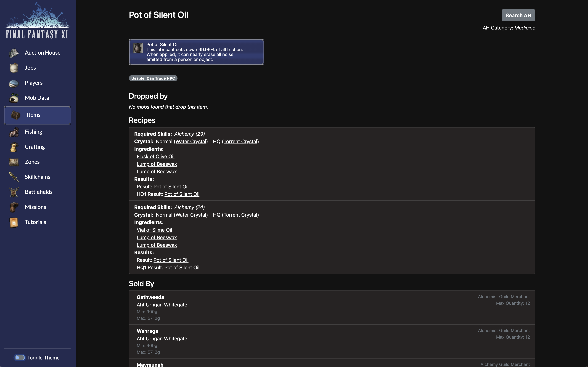Open the Flask of Olive Oil link
Screen dimensions: 588x367
click(x=155, y=157)
